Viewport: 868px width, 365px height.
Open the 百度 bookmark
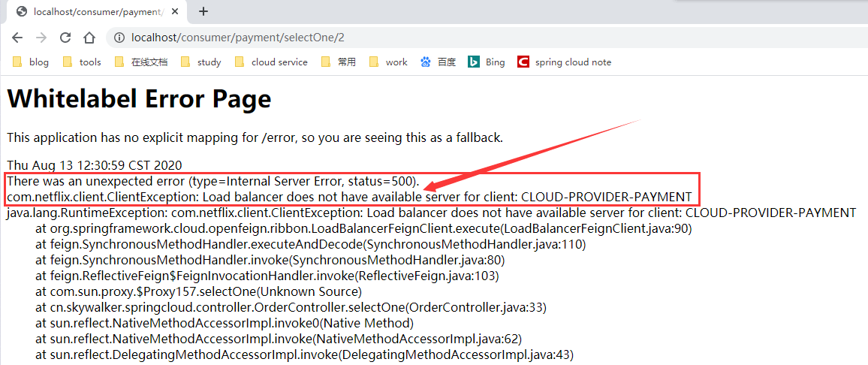pyautogui.click(x=438, y=62)
